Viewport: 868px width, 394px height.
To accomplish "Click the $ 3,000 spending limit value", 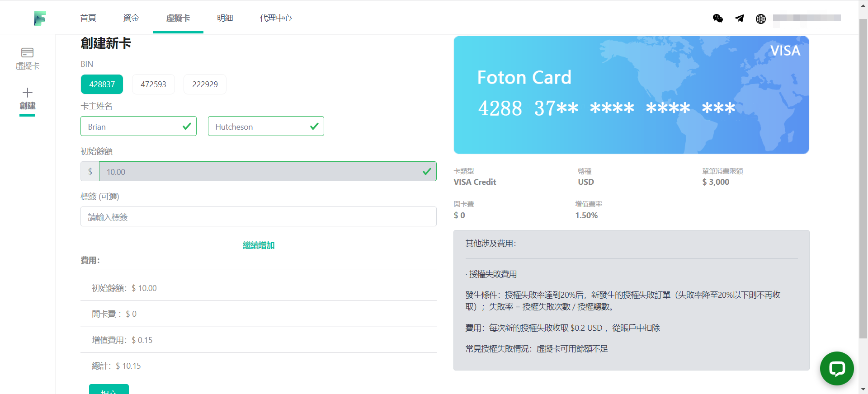I will click(716, 182).
